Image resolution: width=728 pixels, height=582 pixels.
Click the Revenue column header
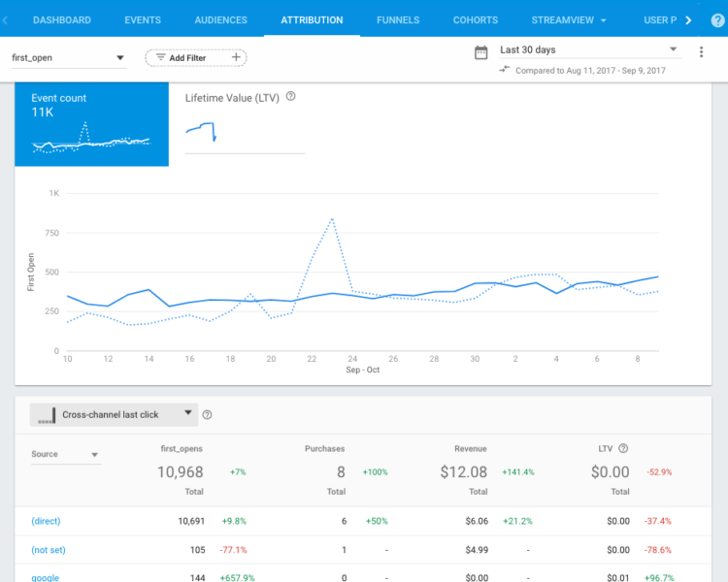coord(471,449)
